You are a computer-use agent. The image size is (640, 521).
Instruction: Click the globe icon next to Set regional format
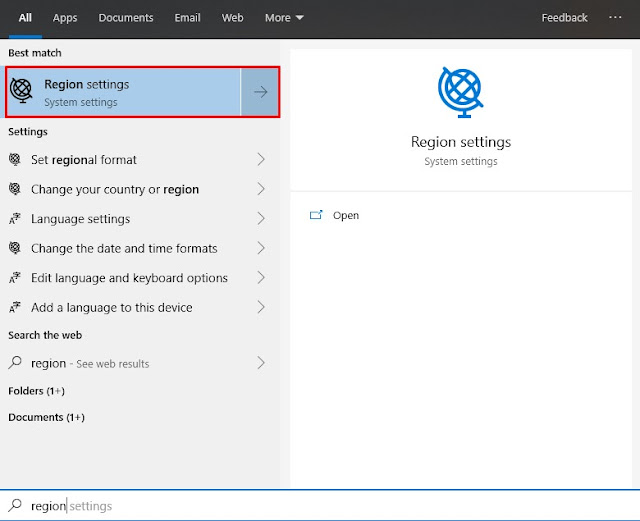tap(15, 159)
